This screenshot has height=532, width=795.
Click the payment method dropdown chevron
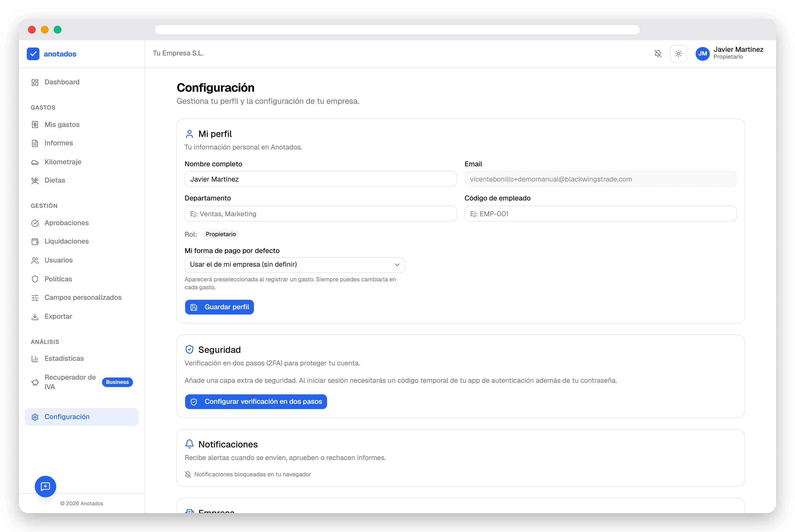(397, 265)
